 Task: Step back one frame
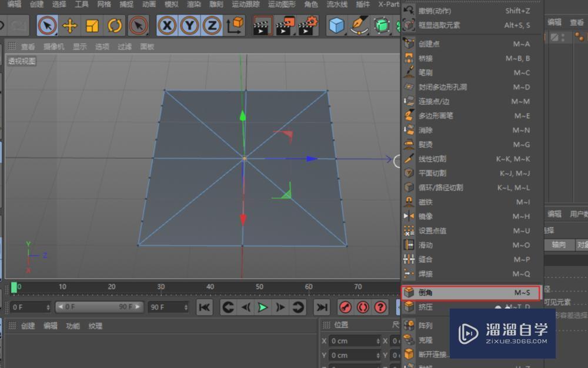(245, 307)
